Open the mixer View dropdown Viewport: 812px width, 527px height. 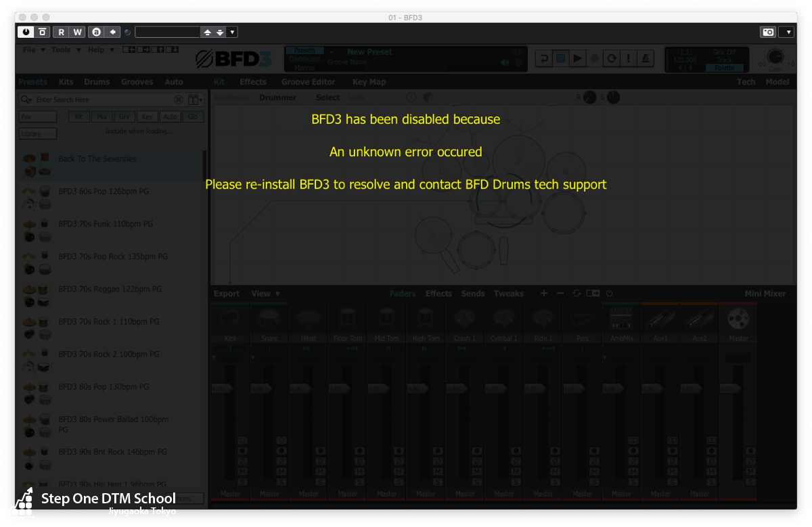265,294
